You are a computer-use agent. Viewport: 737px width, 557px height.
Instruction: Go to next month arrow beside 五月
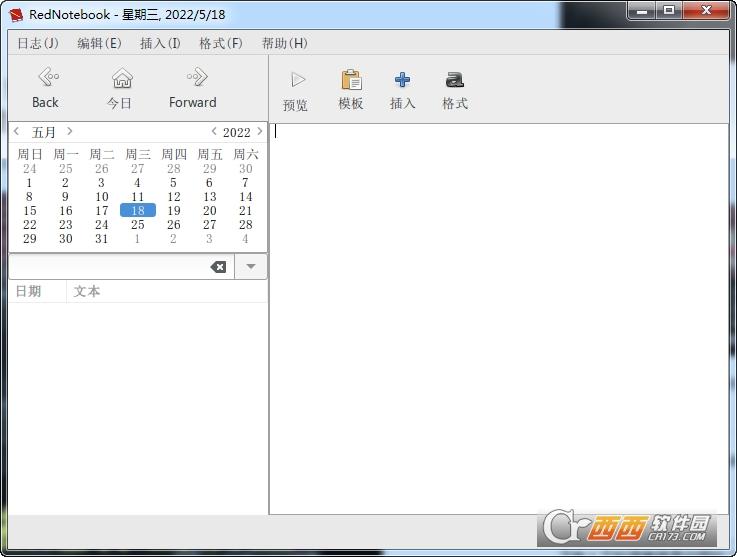point(70,131)
